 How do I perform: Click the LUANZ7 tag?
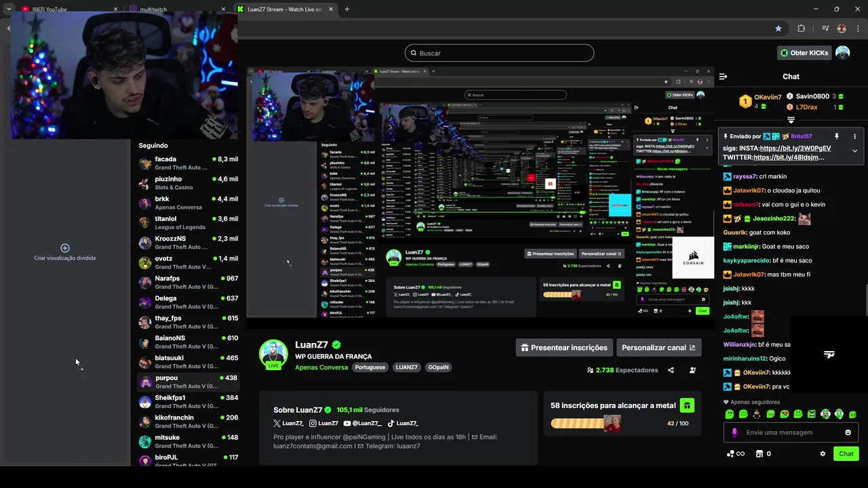click(407, 367)
